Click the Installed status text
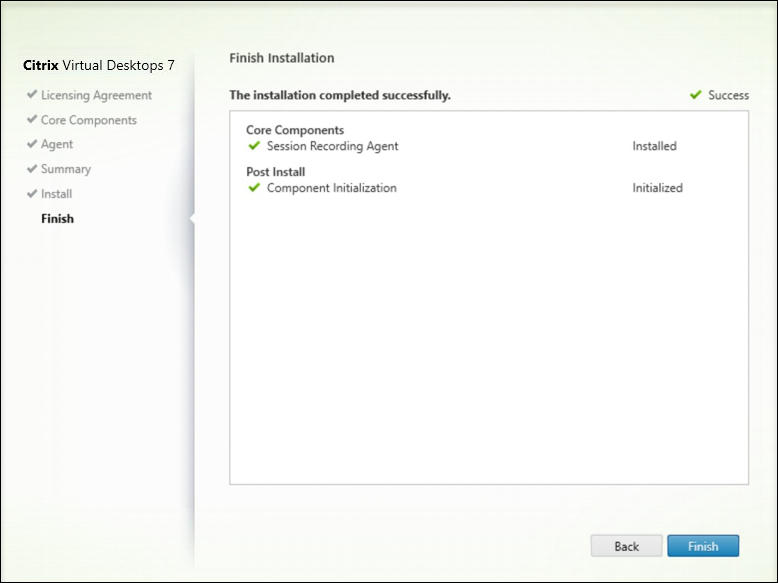The image size is (778, 583). [x=654, y=146]
